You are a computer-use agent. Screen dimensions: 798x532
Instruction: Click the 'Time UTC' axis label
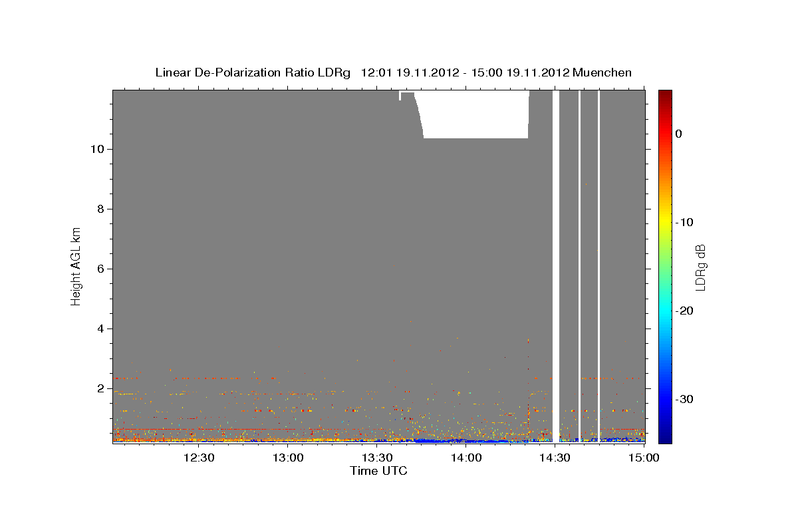pos(378,471)
